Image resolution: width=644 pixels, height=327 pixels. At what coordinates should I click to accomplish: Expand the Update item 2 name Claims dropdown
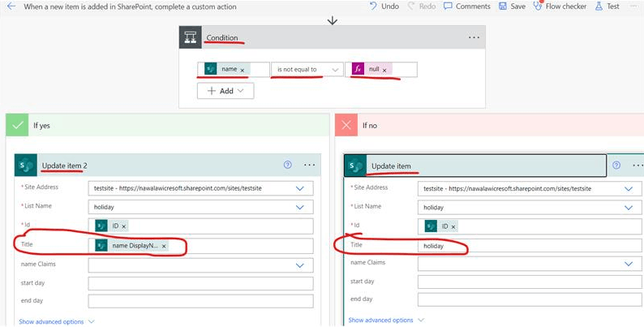(300, 265)
